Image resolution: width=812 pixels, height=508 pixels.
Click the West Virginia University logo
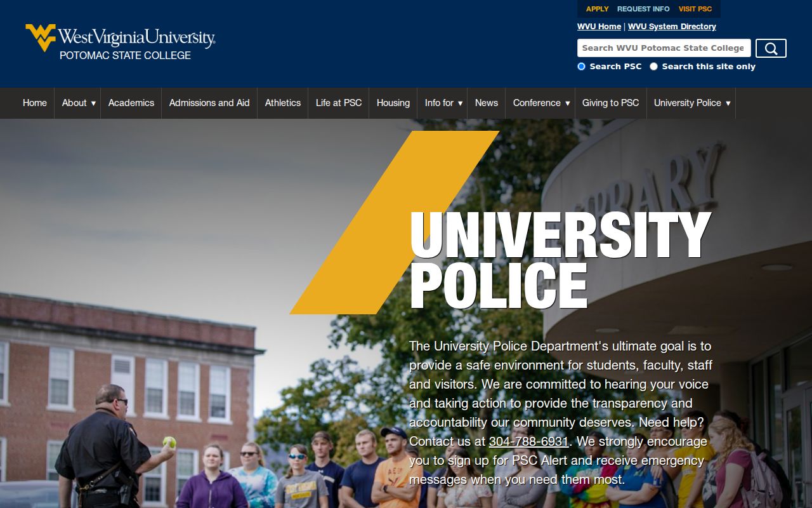(120, 37)
